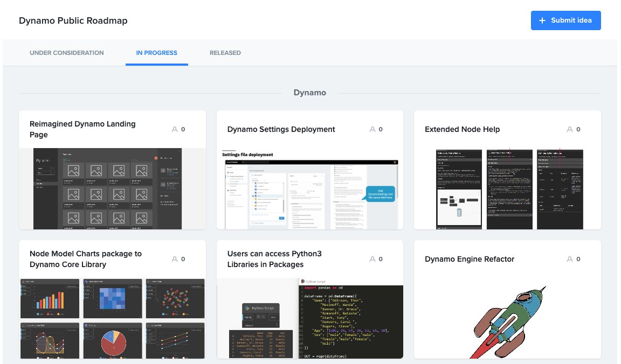621x364 pixels.
Task: Click vote count 0 on Dynamo Settings Deployment
Action: (381, 129)
